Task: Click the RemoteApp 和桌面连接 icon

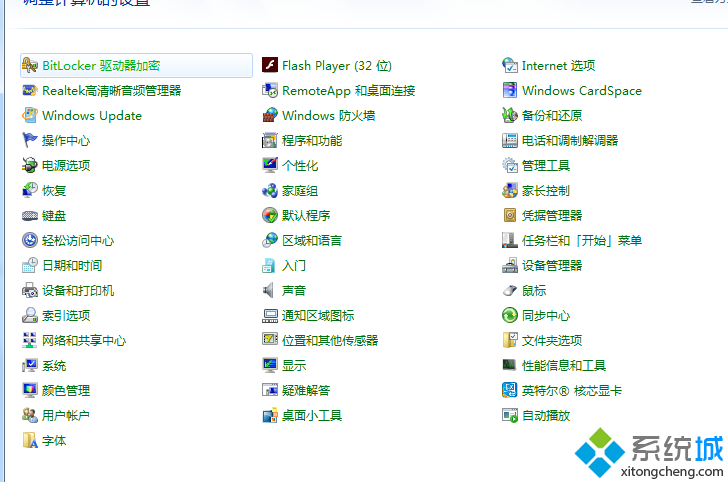Action: [270, 91]
